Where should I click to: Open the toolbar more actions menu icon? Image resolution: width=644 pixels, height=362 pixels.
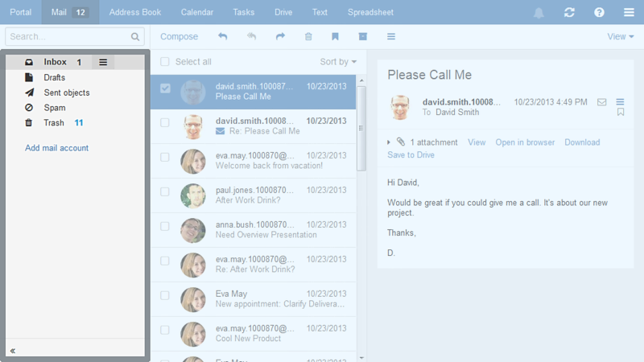pyautogui.click(x=391, y=36)
